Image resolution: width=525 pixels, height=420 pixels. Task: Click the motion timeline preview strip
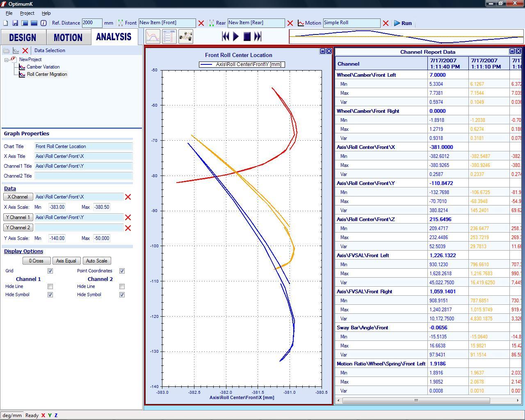(x=406, y=37)
